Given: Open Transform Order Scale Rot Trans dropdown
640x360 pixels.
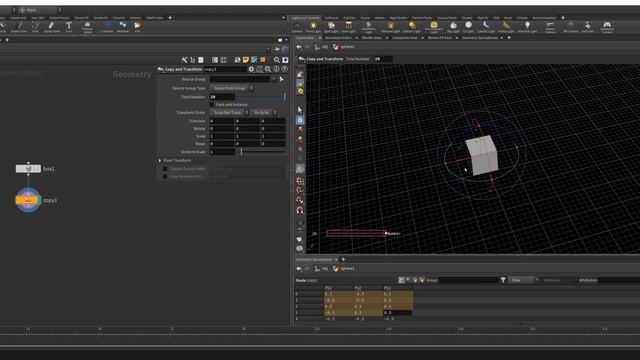Looking at the screenshot, I should pos(229,113).
